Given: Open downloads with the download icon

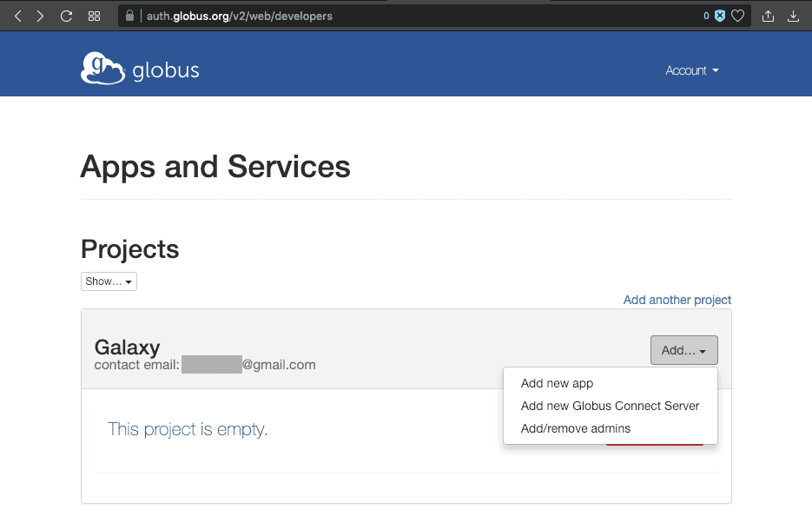Looking at the screenshot, I should point(793,16).
